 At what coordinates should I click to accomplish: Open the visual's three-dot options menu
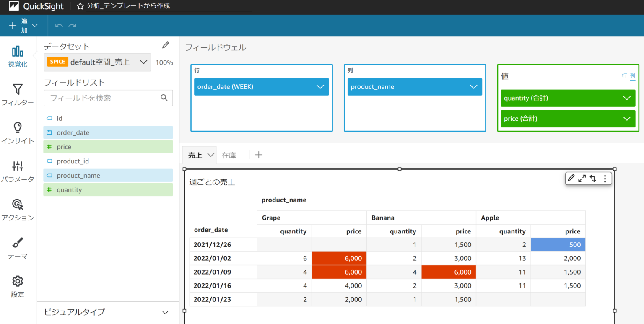(x=605, y=178)
